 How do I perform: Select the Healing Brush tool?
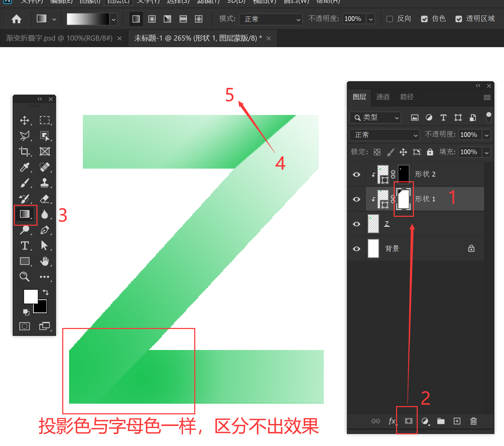pyautogui.click(x=45, y=167)
